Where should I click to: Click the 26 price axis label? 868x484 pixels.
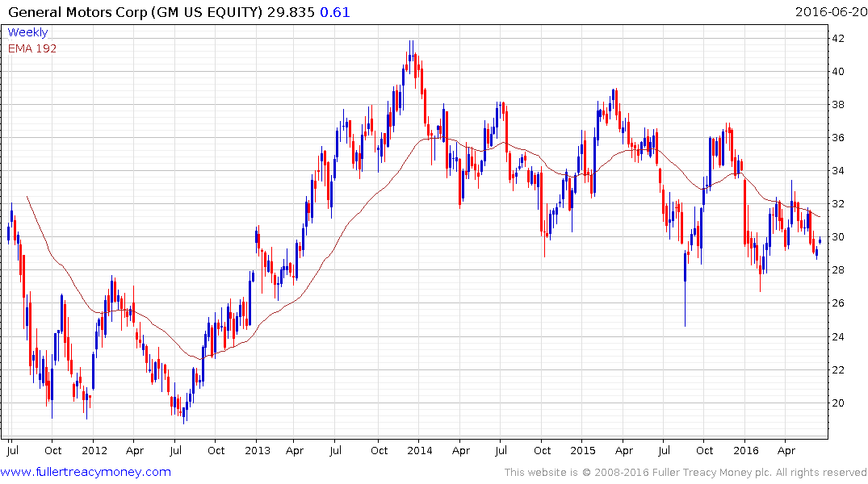coord(838,303)
